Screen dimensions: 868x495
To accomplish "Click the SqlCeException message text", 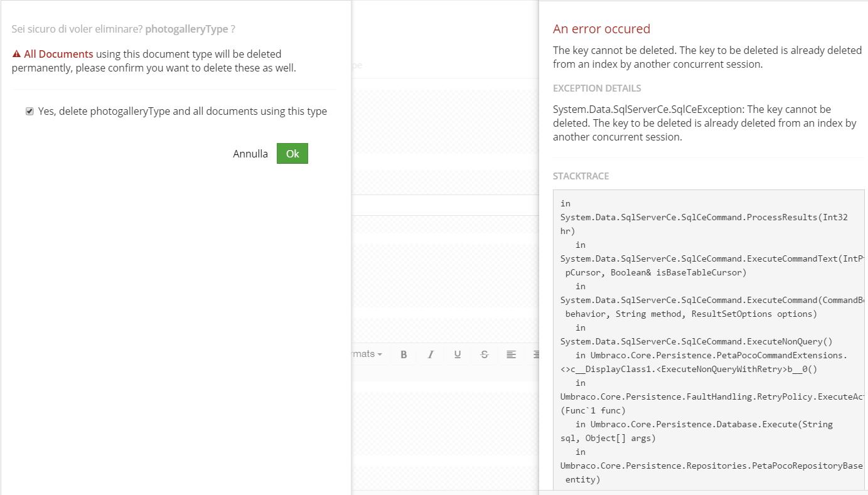I will [703, 123].
